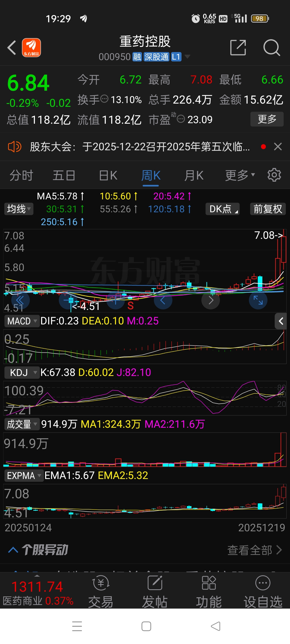Expand chart to fullscreen
This screenshot has width=290, height=644.
(x=258, y=300)
